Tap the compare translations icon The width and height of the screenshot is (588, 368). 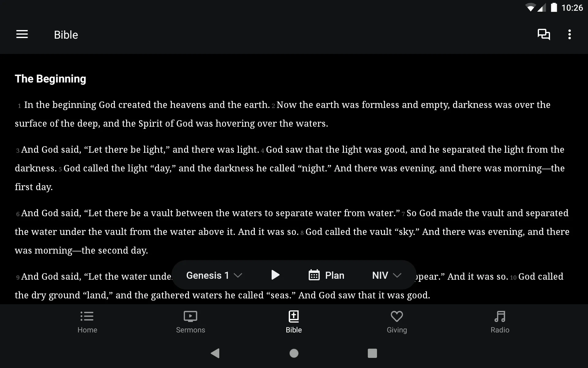click(544, 34)
